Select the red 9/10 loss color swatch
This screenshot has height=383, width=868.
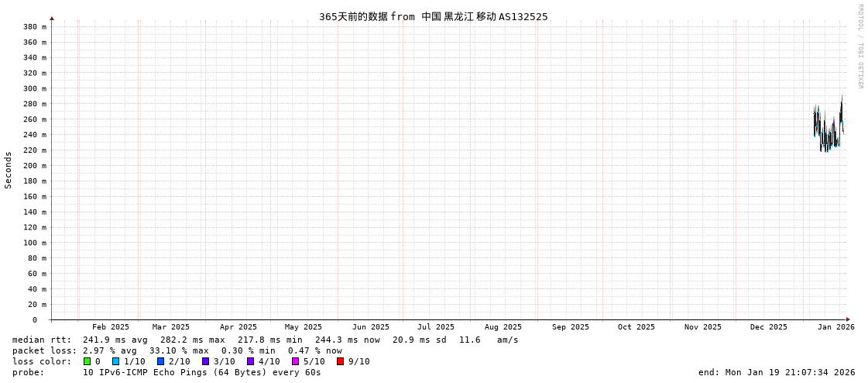(340, 361)
